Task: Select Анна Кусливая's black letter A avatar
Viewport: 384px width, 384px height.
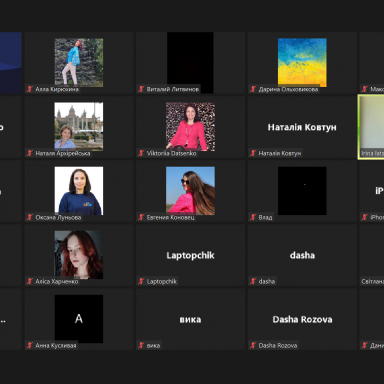Action: [79, 319]
